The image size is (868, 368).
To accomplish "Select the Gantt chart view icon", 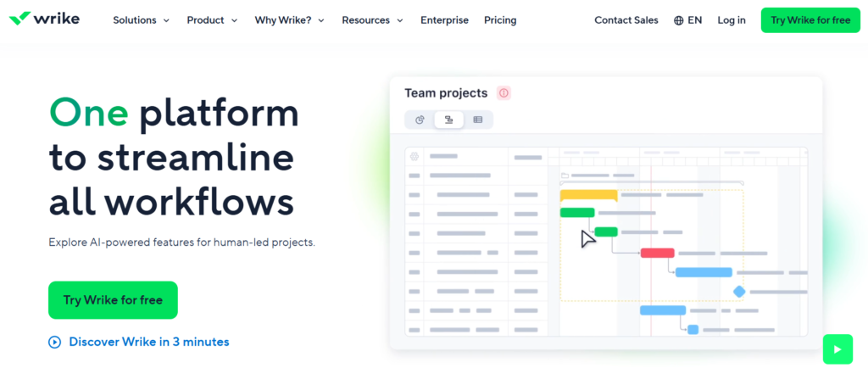I will 448,120.
